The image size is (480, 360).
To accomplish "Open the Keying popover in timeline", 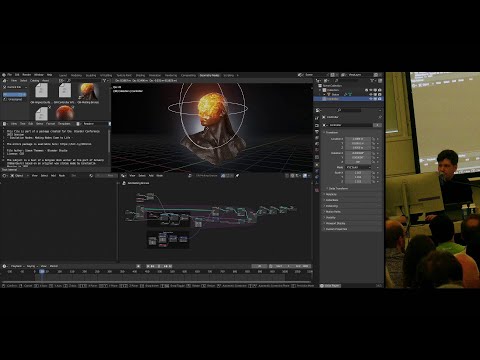I will [32, 266].
